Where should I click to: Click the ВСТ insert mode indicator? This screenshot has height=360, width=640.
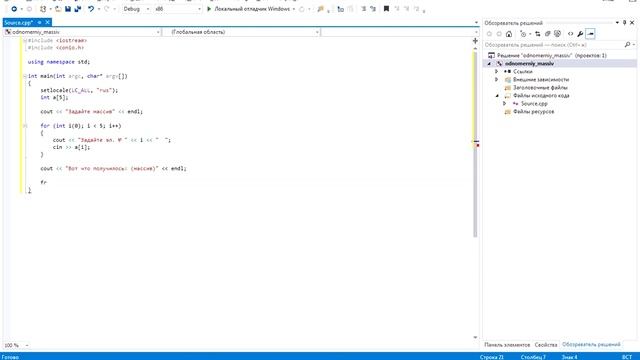(x=627, y=357)
